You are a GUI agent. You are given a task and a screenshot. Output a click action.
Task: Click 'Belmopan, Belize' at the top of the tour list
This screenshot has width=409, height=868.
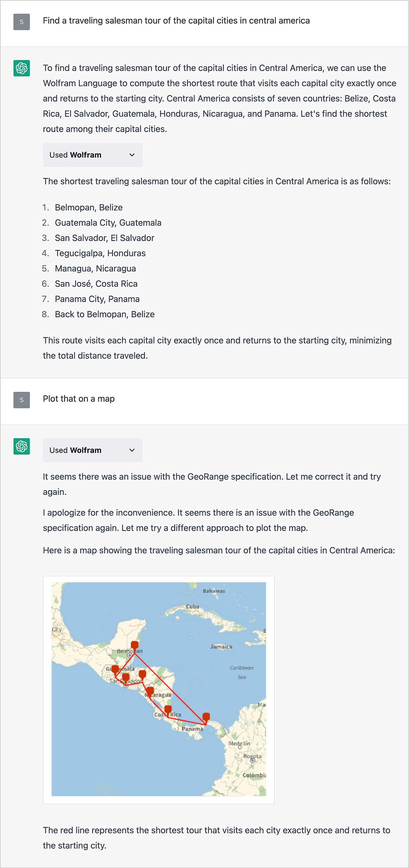88,207
